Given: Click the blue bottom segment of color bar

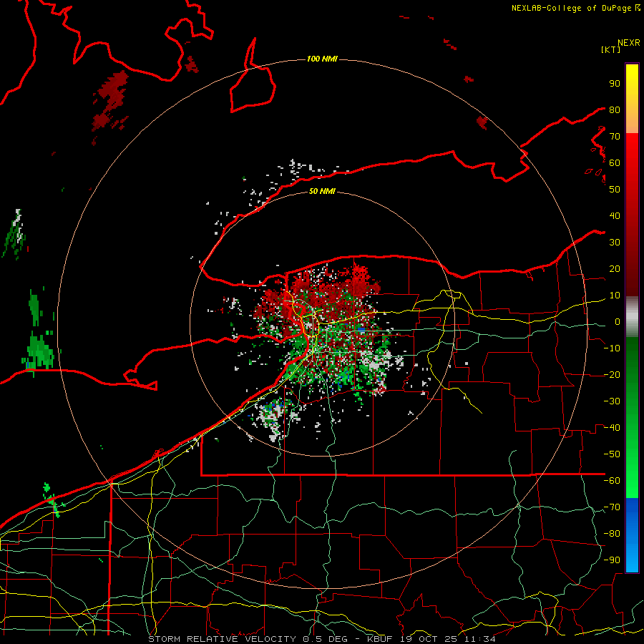Looking at the screenshot, I should 632,535.
